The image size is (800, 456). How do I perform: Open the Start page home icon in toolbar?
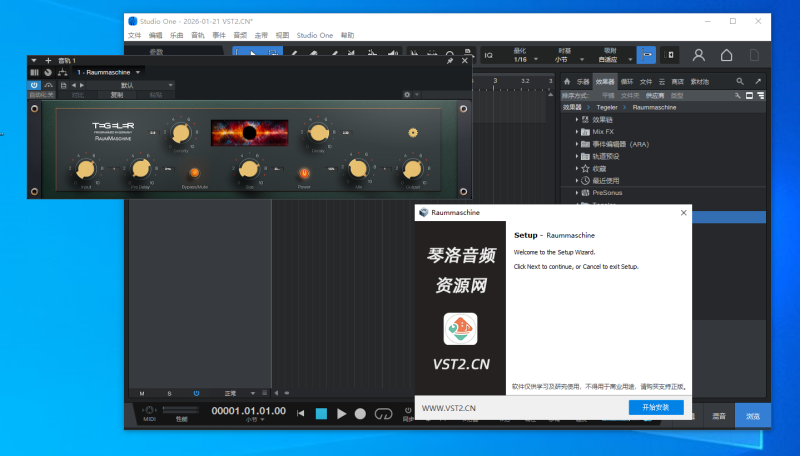pyautogui.click(x=727, y=55)
